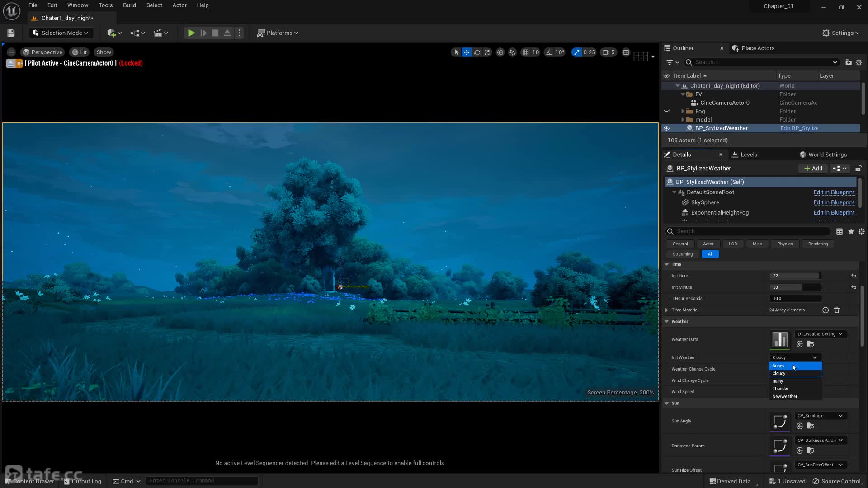868x488 pixels.
Task: Switch to the World Settings tab
Action: (823, 155)
